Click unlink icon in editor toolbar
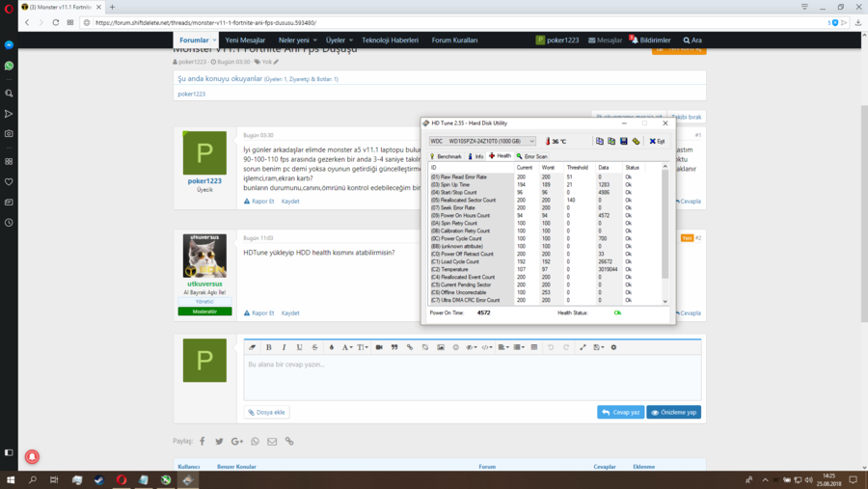The width and height of the screenshot is (868, 489). point(425,347)
